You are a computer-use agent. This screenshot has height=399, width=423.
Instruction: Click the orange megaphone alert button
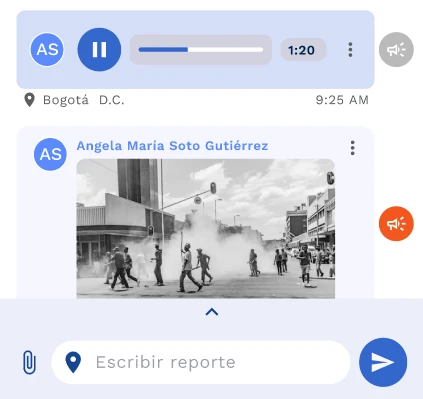[x=396, y=224]
